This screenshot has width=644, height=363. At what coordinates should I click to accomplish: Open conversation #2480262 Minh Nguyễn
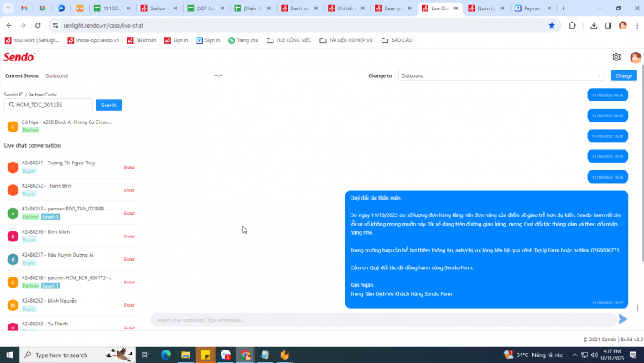tap(70, 304)
